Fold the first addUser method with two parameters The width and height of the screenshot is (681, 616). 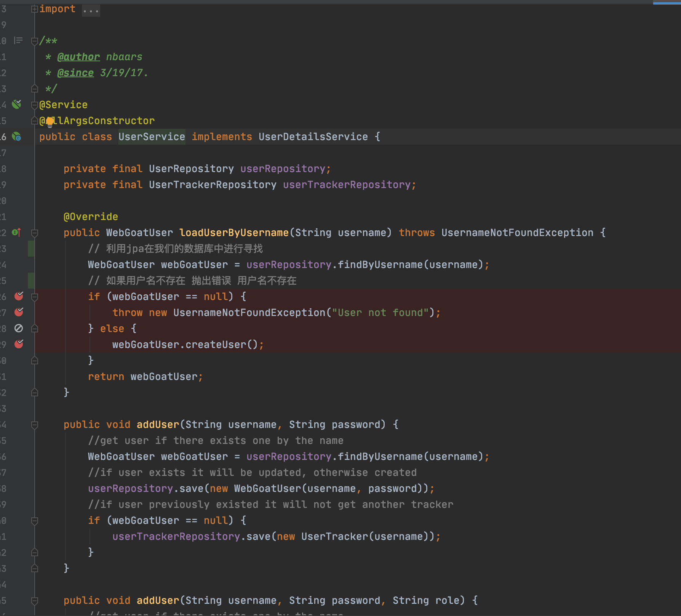click(x=34, y=424)
